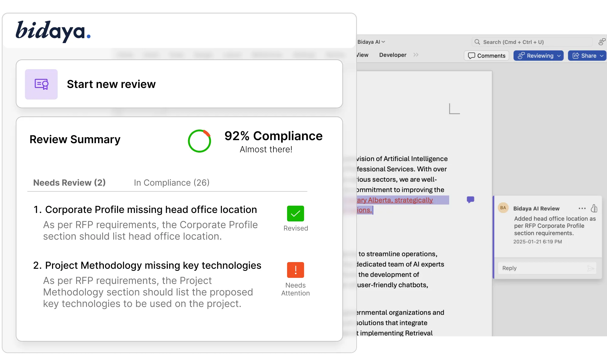Click the green Revised checkmark icon
Screen dimensions: 607x364
click(x=295, y=214)
